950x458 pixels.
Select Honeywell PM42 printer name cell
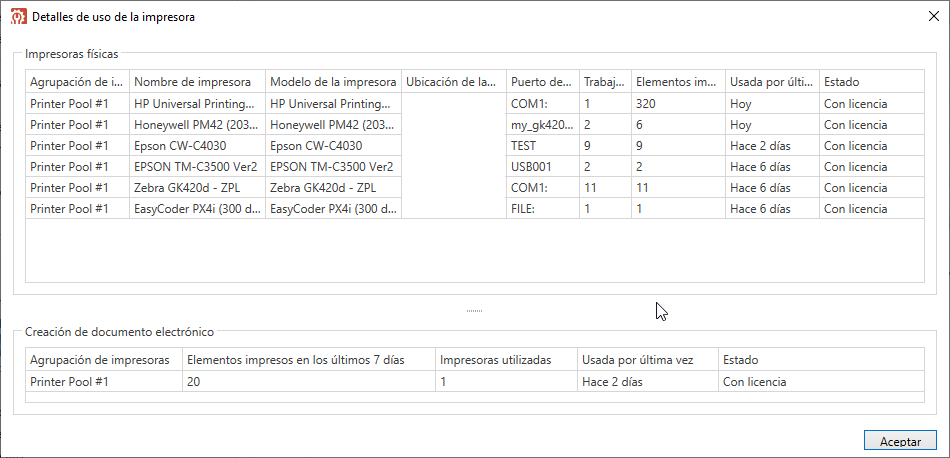198,125
